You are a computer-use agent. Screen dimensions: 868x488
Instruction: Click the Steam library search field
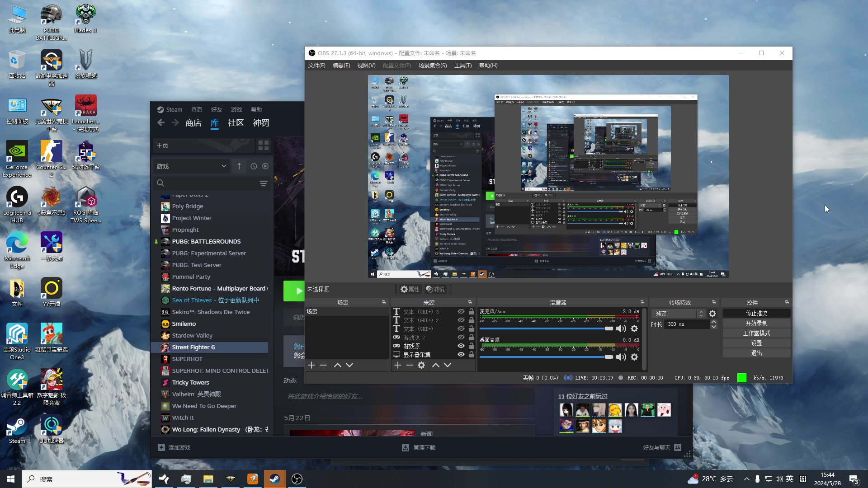tap(212, 183)
